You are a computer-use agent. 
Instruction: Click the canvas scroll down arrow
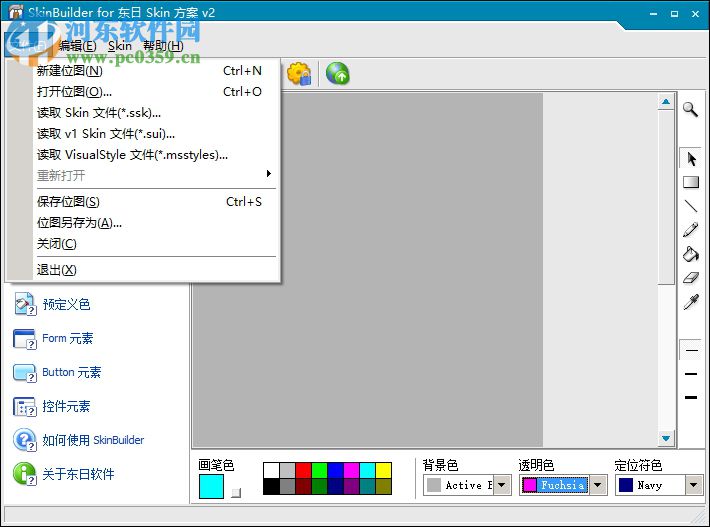pyautogui.click(x=666, y=438)
